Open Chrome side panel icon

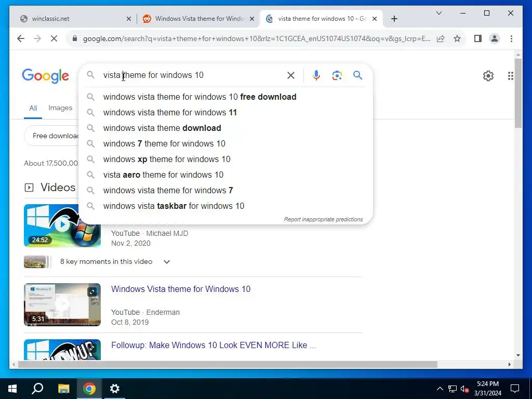pos(478,38)
